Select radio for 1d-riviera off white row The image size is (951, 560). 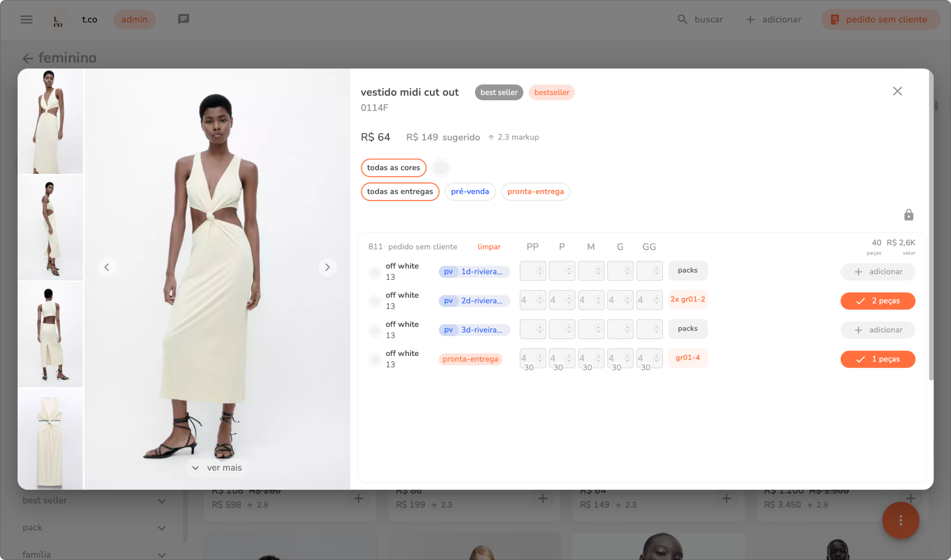point(375,272)
